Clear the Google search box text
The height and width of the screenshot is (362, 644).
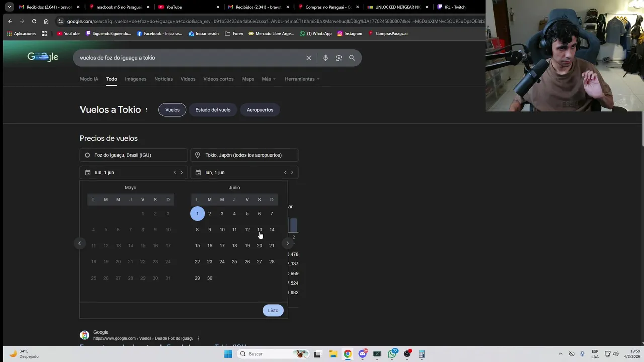309,58
